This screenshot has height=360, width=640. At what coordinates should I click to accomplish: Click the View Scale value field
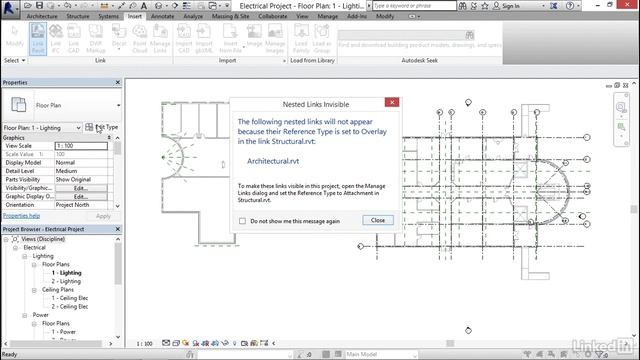[81, 146]
